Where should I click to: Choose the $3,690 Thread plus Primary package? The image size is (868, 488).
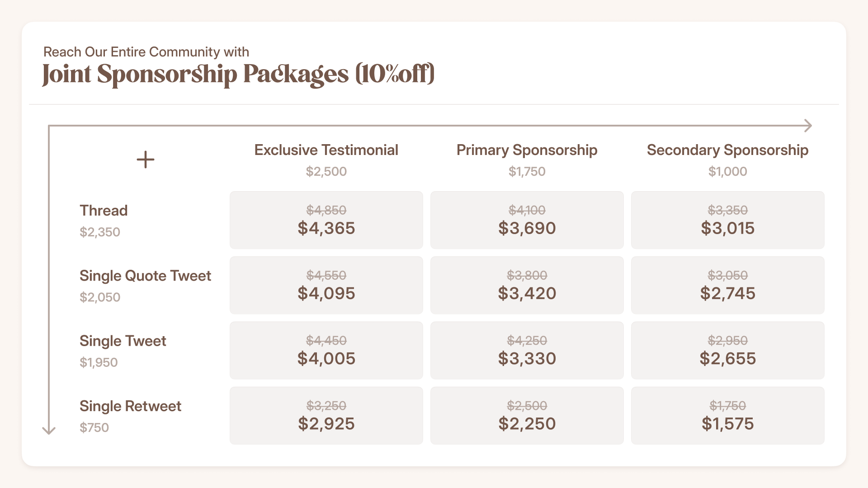[527, 220]
